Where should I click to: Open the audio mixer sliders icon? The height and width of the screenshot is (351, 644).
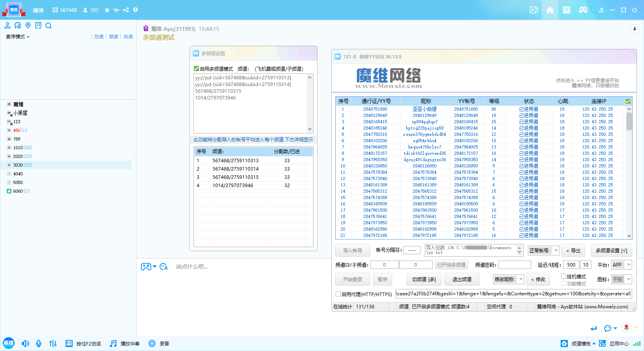pyautogui.click(x=53, y=343)
